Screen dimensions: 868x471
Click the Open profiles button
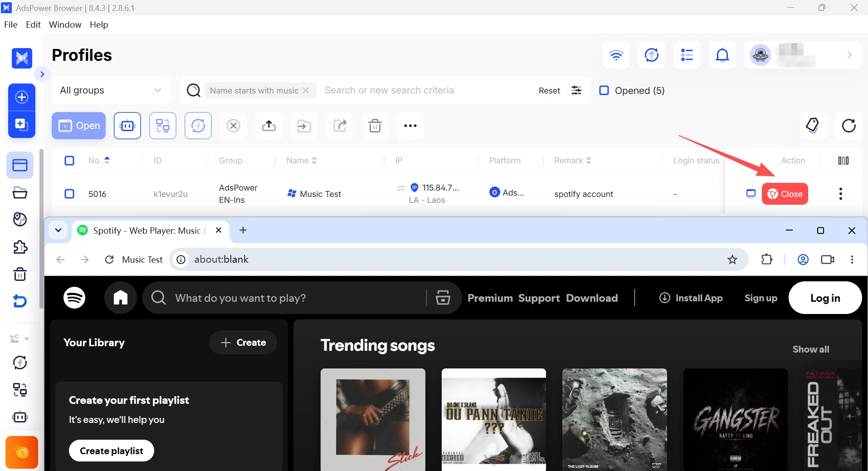tap(79, 126)
